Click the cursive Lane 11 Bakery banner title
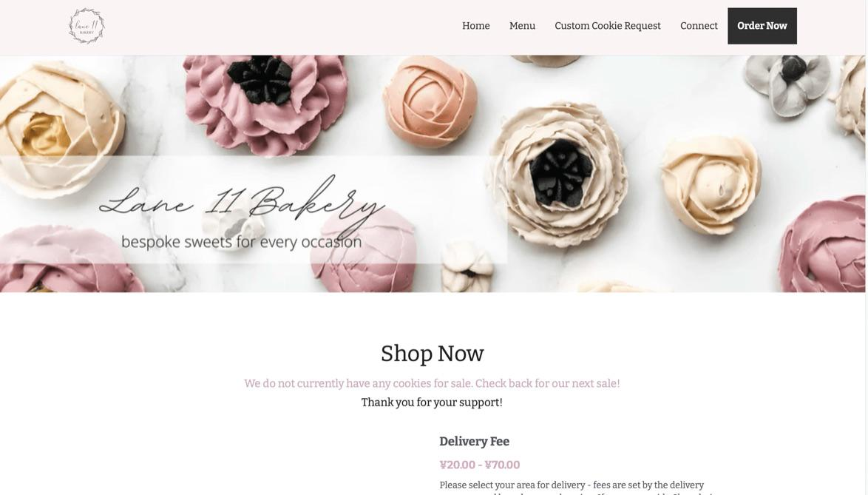This screenshot has width=868, height=495. 241,203
